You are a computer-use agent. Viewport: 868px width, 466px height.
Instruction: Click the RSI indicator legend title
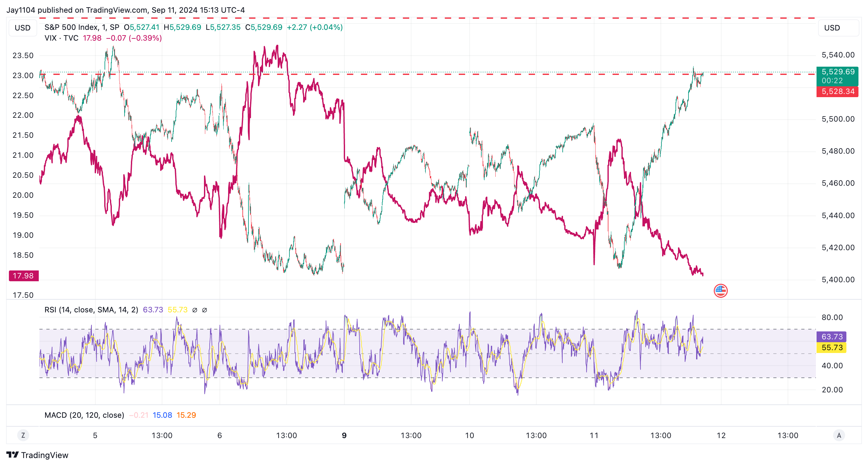pos(91,310)
